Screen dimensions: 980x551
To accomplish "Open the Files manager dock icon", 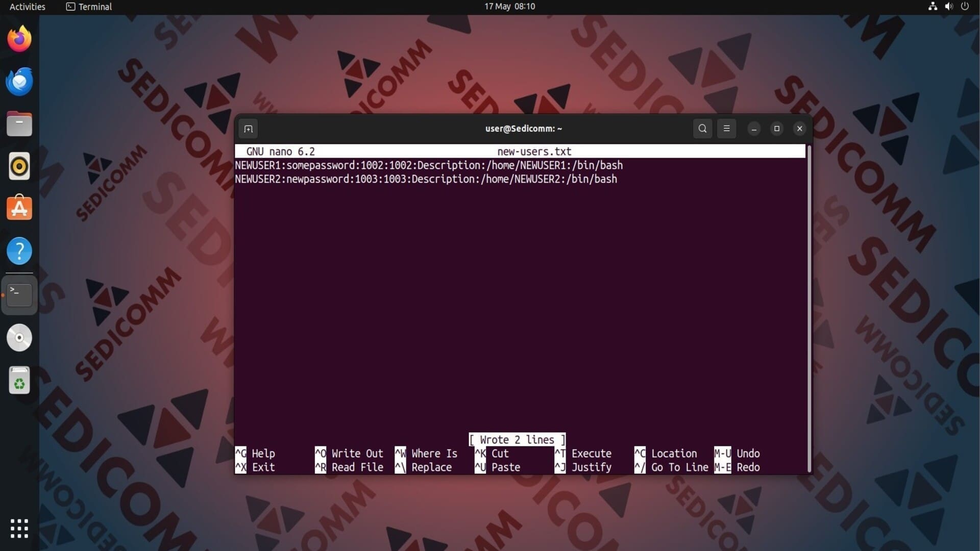I will (19, 124).
